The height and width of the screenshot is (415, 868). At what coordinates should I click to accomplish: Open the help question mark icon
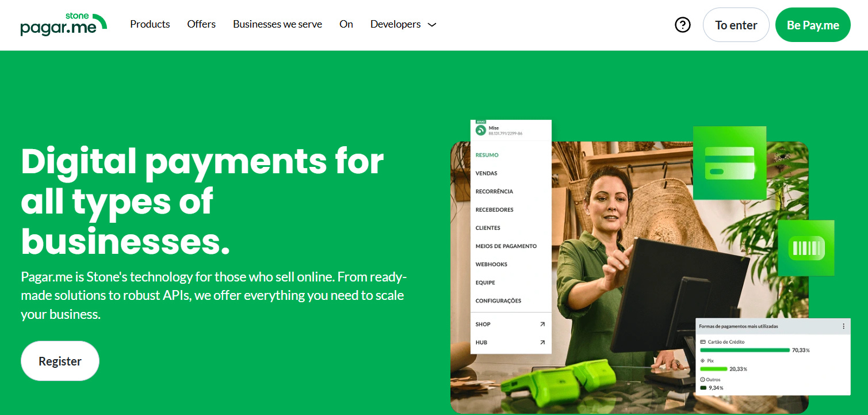[x=682, y=25]
